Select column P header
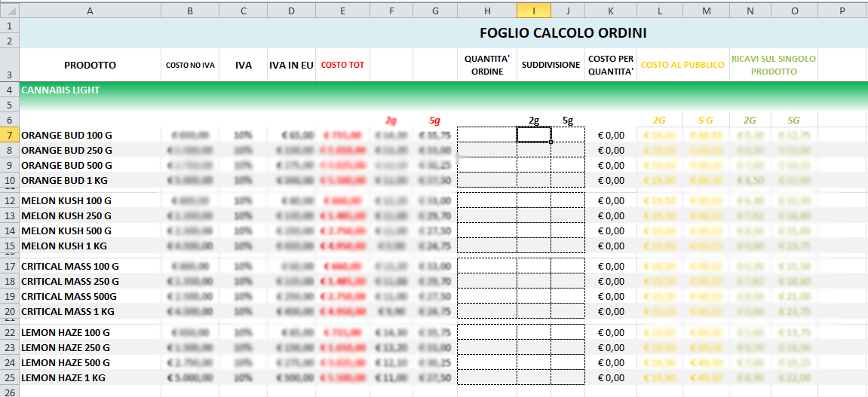The height and width of the screenshot is (397, 868). 842,10
